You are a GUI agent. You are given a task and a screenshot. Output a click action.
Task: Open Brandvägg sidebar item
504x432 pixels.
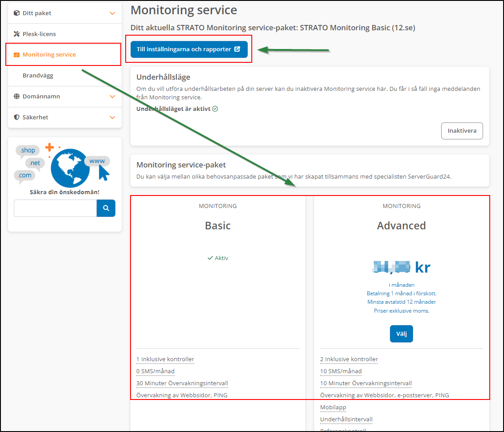(x=65, y=75)
